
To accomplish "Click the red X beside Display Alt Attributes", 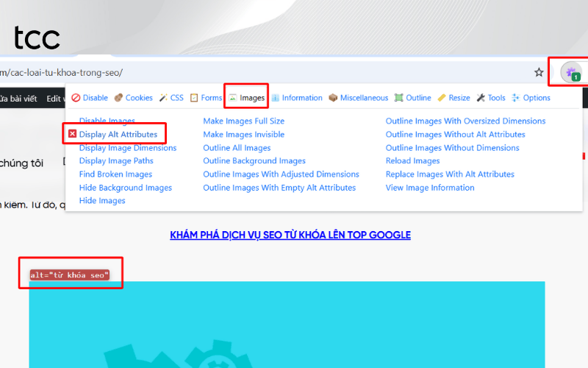I will [x=72, y=134].
